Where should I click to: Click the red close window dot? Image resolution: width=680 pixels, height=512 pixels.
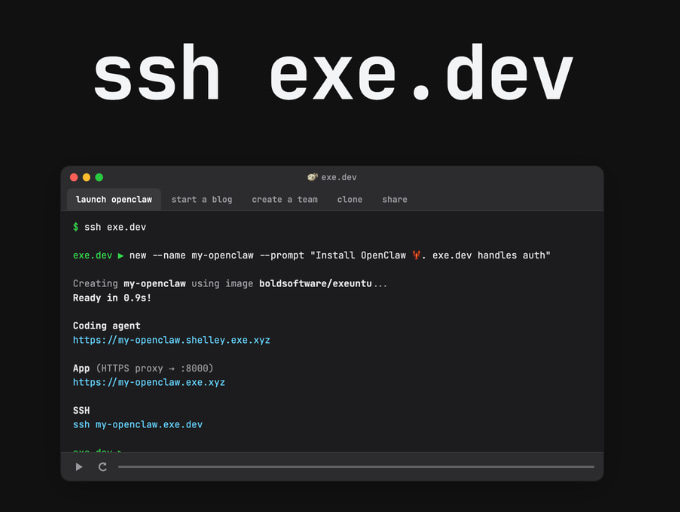74,177
